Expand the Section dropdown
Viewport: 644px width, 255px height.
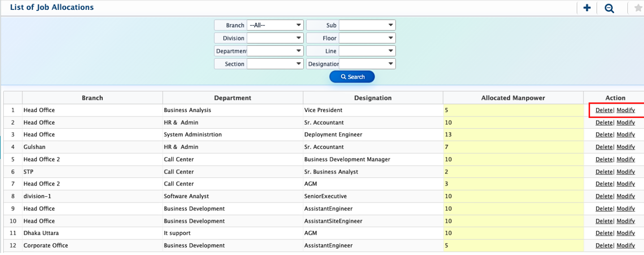pos(275,64)
